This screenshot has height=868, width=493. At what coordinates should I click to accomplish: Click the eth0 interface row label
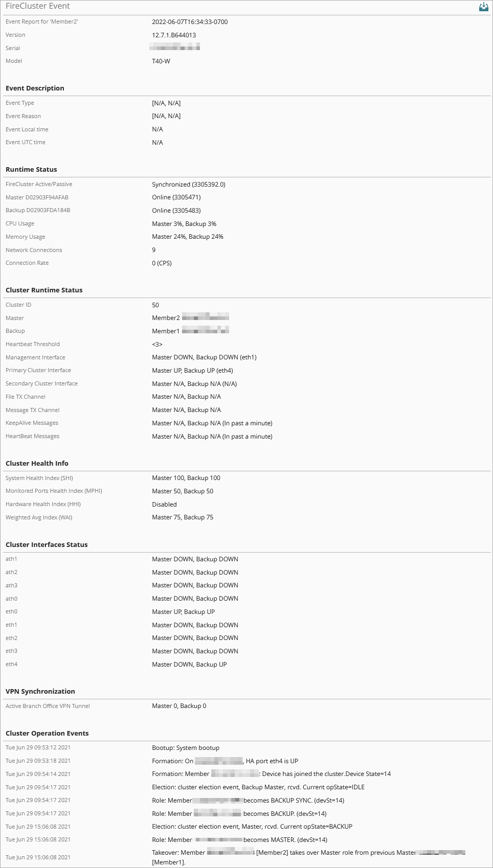tap(12, 611)
